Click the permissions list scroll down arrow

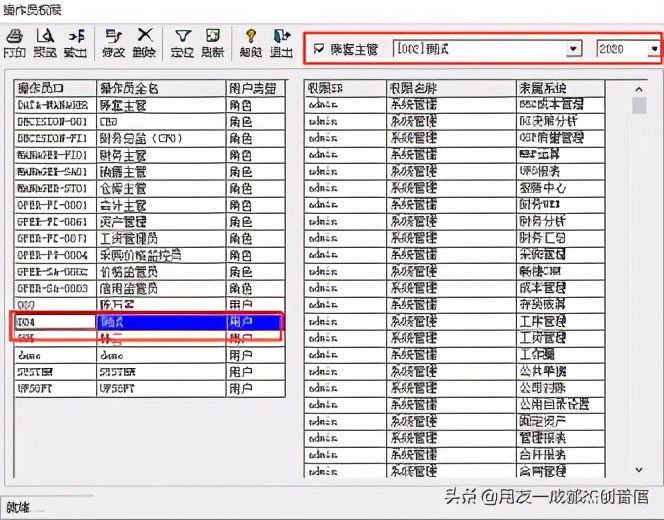coord(639,470)
